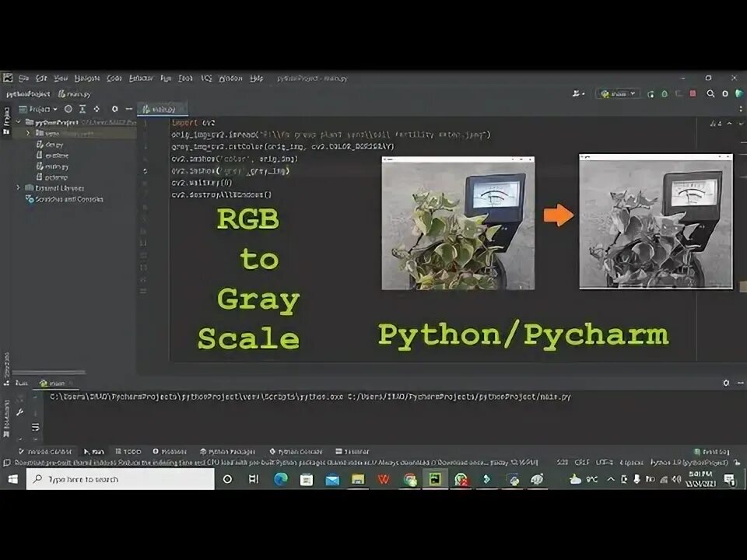This screenshot has height=560, width=747.
Task: Click the Windows Start button
Action: coord(13,479)
